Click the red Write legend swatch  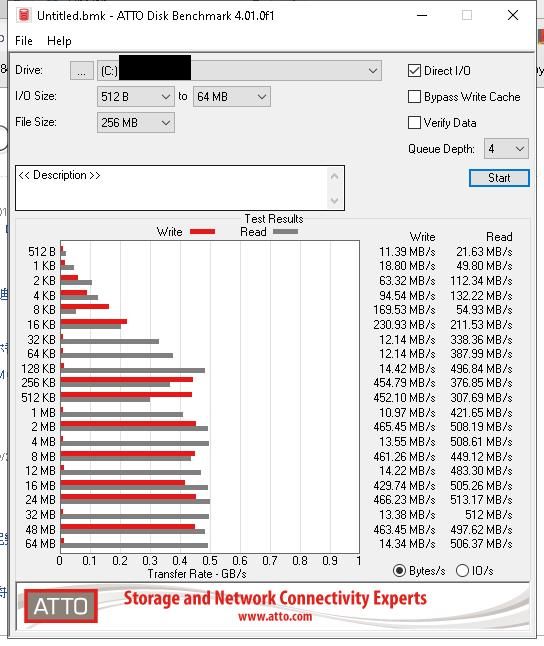click(202, 232)
